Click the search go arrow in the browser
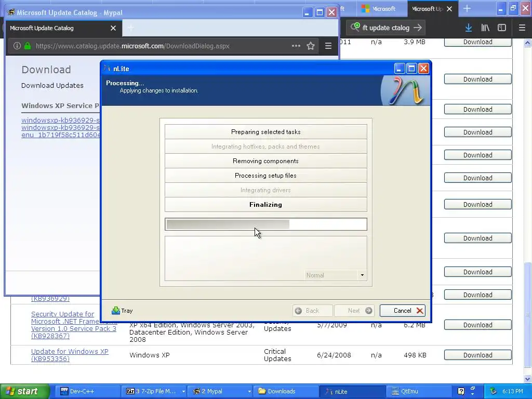The width and height of the screenshot is (532, 399). pos(418,28)
